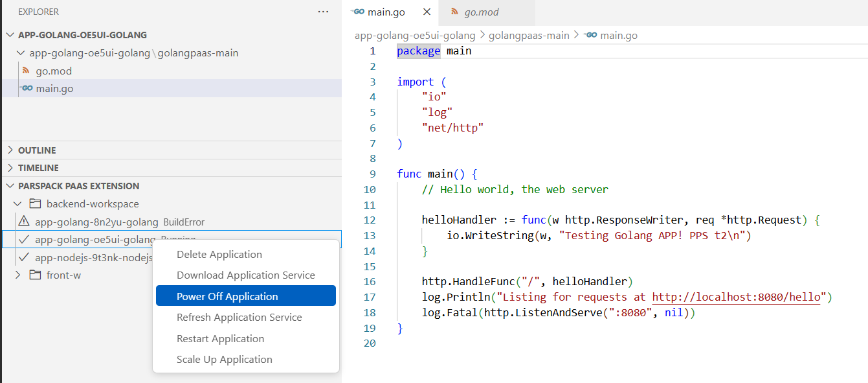Click the checkmark icon of app-golang-oe5ui-golang
Viewport: 868px width, 383px height.
(x=24, y=240)
